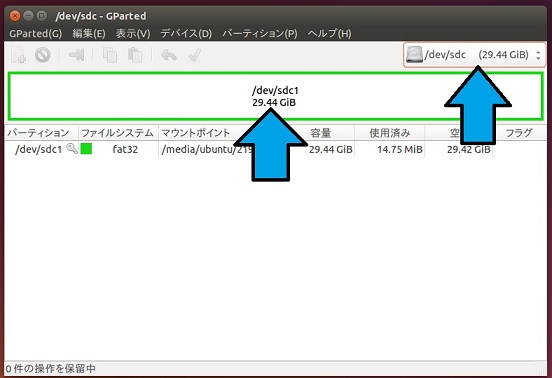Open the ヘルプ(H) menu
The width and height of the screenshot is (552, 378).
tap(330, 34)
